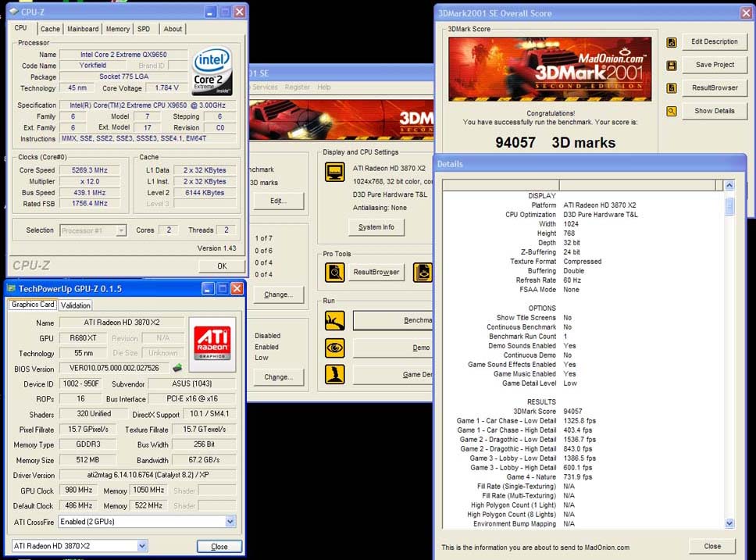Click the GPU Clock value 980 MHz
Image resolution: width=756 pixels, height=560 pixels.
(79, 490)
